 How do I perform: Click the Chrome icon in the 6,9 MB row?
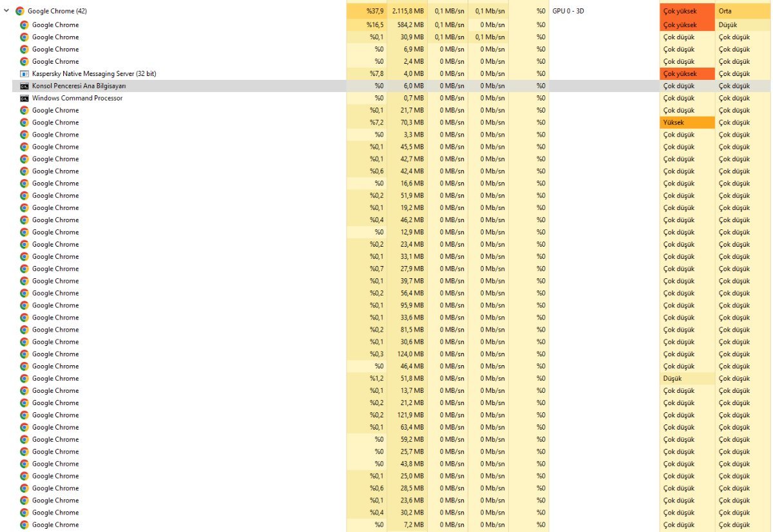pyautogui.click(x=24, y=49)
